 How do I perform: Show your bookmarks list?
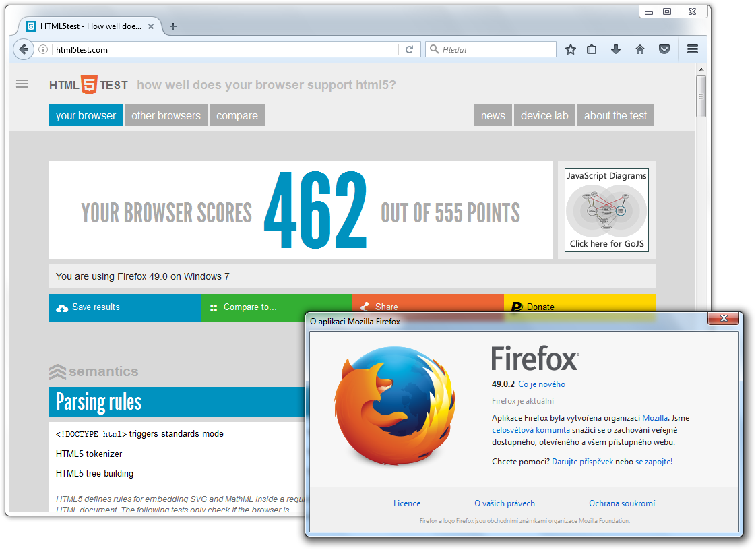(x=592, y=49)
